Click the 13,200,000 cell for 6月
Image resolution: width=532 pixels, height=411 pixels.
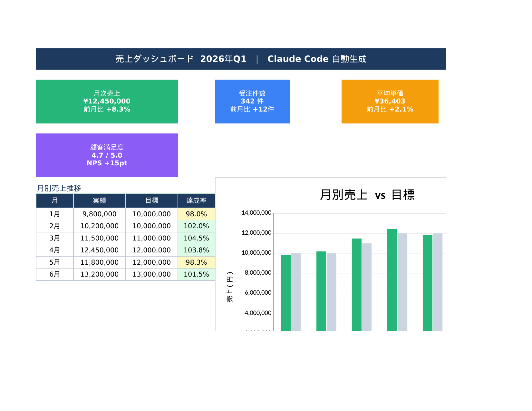(99, 274)
